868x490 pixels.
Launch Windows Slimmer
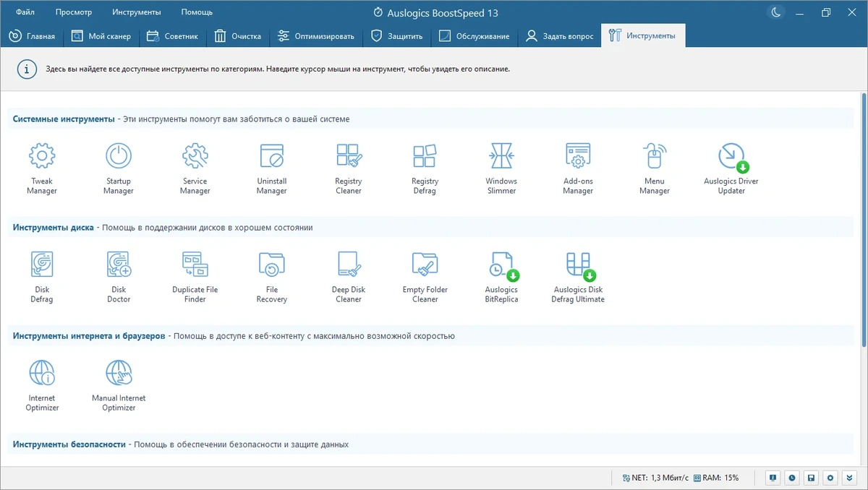pyautogui.click(x=501, y=169)
